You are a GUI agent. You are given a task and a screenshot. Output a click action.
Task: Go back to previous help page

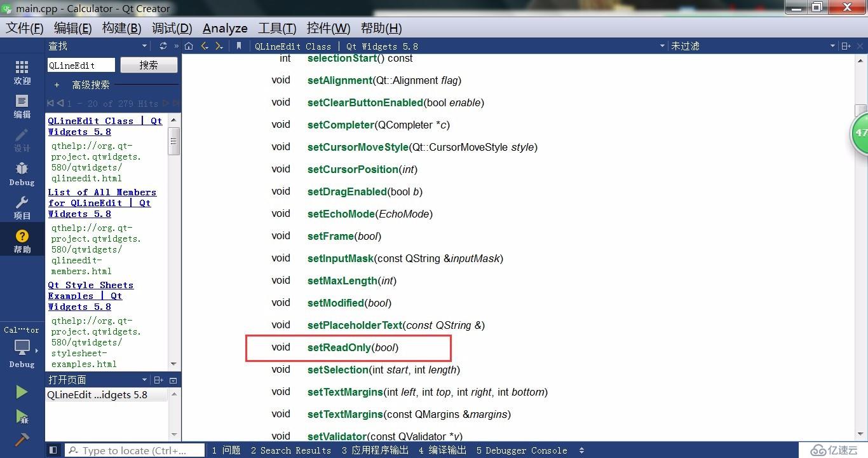point(204,46)
